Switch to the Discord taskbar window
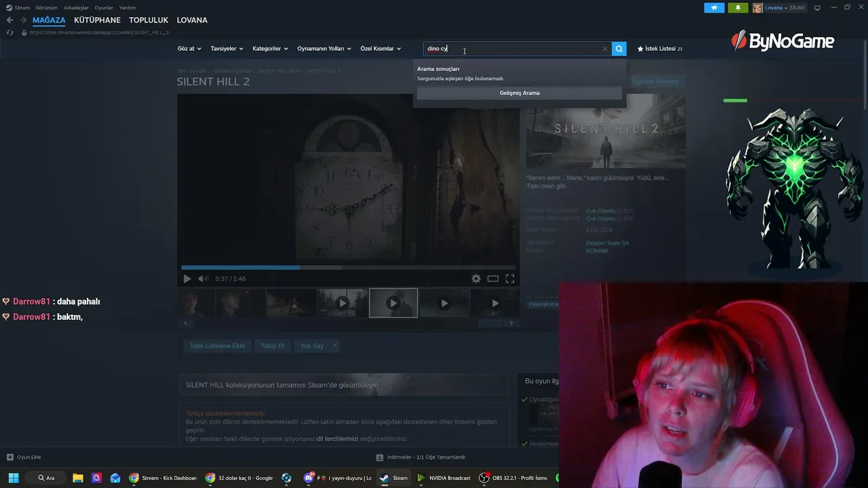 [339, 478]
